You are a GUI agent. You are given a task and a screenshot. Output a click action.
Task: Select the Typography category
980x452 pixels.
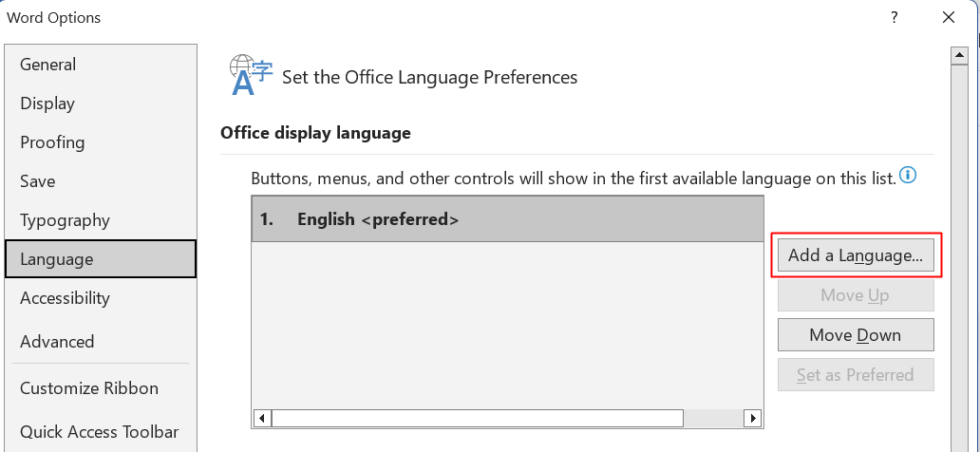pyautogui.click(x=66, y=220)
